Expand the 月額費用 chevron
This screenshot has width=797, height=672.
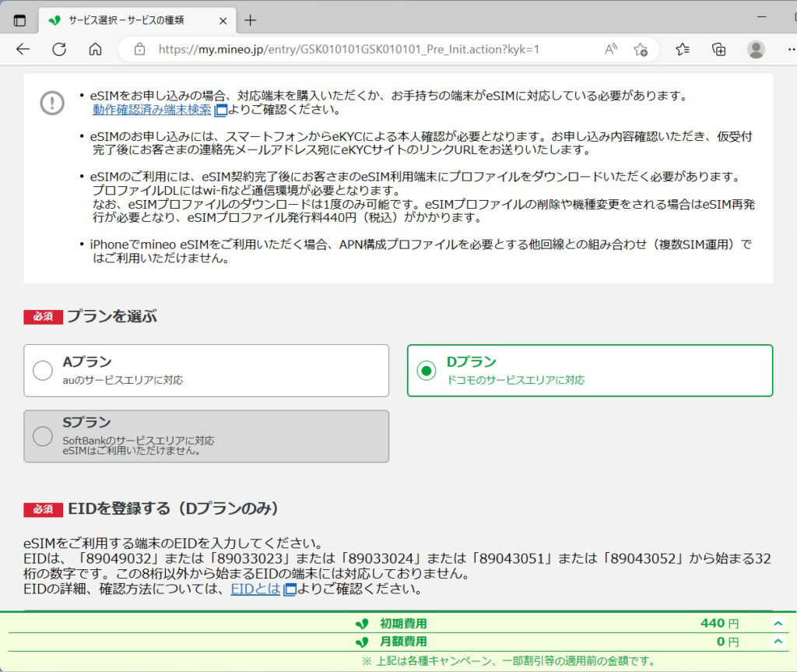point(778,641)
